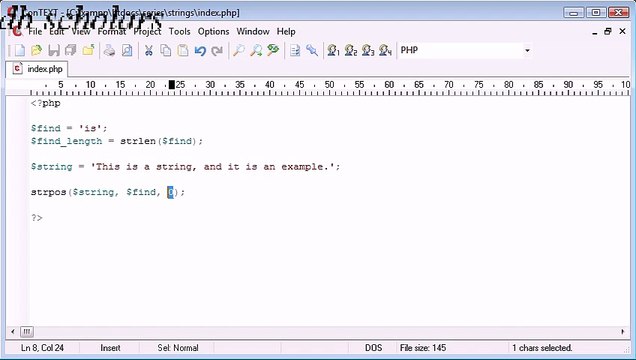
Task: Run user command 3
Action: pos(368,50)
